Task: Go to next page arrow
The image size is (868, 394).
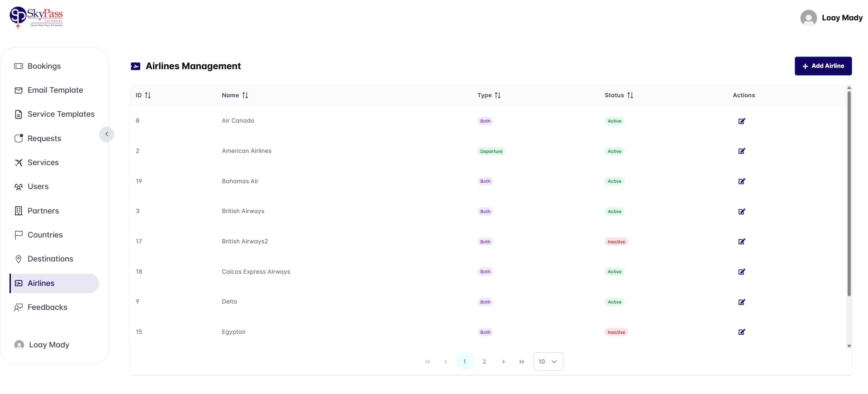Action: [x=503, y=361]
